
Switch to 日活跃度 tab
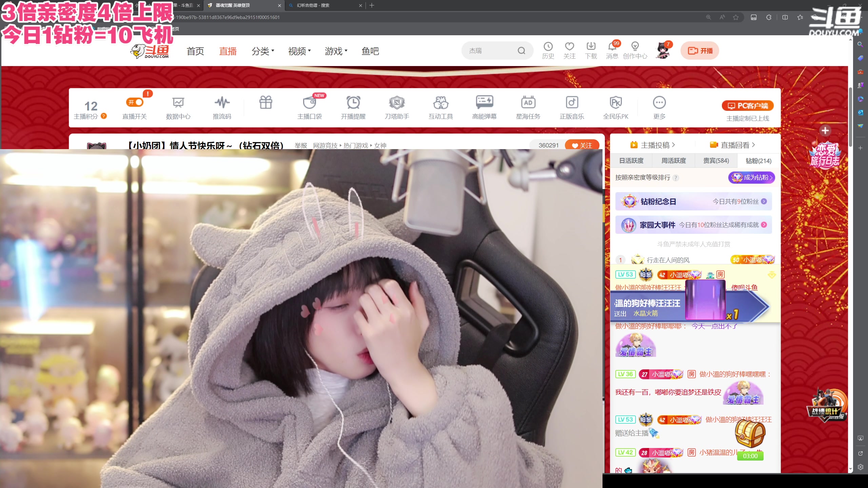tap(631, 161)
